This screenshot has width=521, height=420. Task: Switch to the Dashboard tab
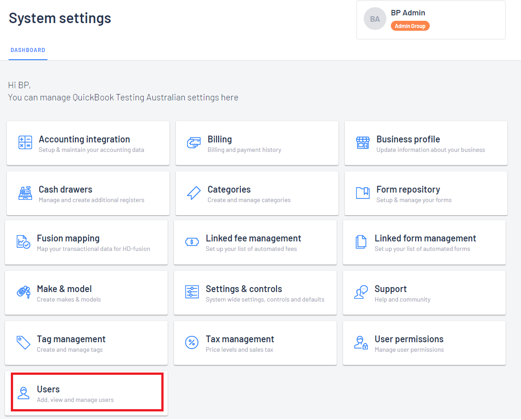(x=28, y=50)
